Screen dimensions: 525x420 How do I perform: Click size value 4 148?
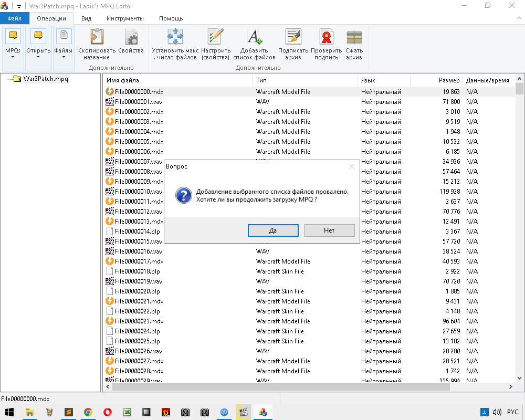[x=453, y=311]
